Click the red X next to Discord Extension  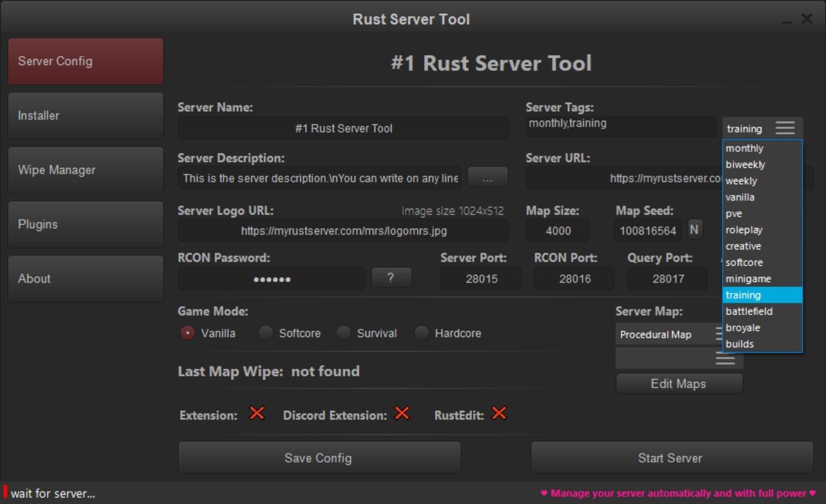click(x=401, y=413)
